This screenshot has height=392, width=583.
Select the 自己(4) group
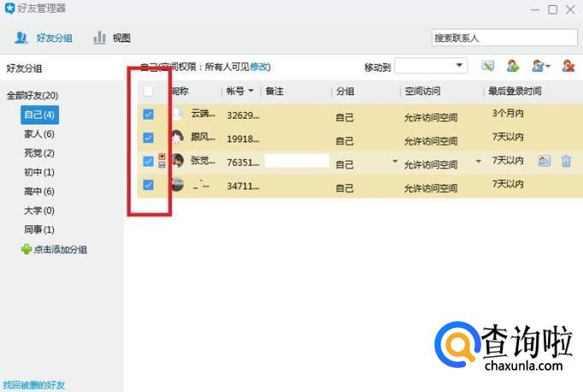[39, 114]
